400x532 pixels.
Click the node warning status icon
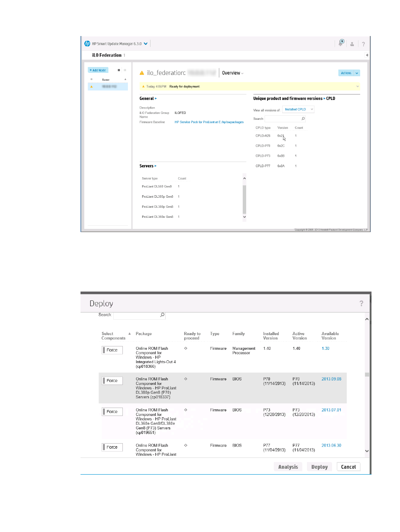click(91, 86)
